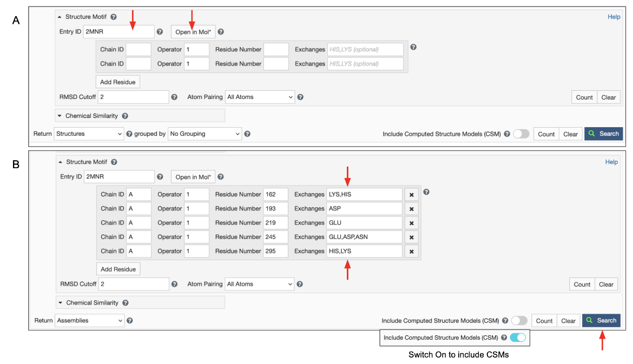Click the Search button in panel B
Screen dimensions: 633x364
coord(601,321)
